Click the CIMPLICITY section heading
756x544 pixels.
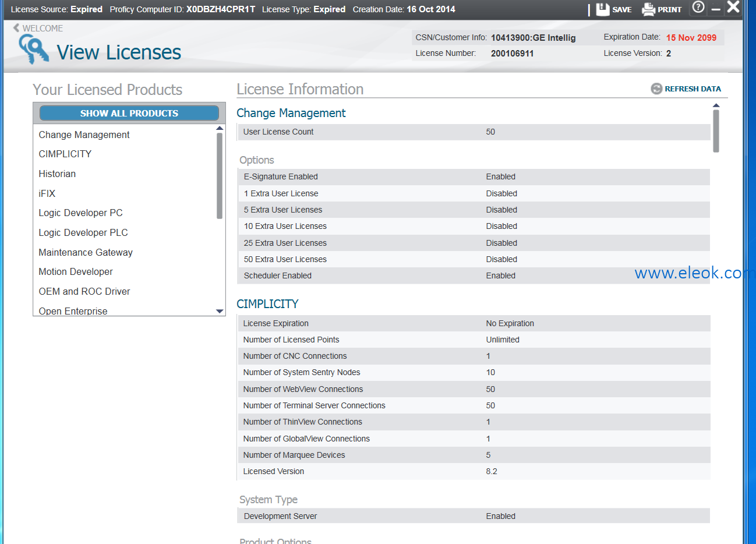(267, 304)
